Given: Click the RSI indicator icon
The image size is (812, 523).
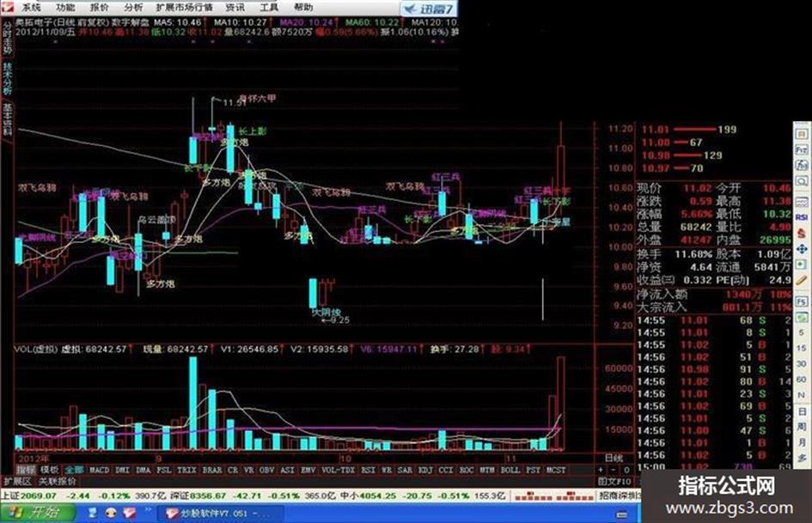Looking at the screenshot, I should (801, 217).
